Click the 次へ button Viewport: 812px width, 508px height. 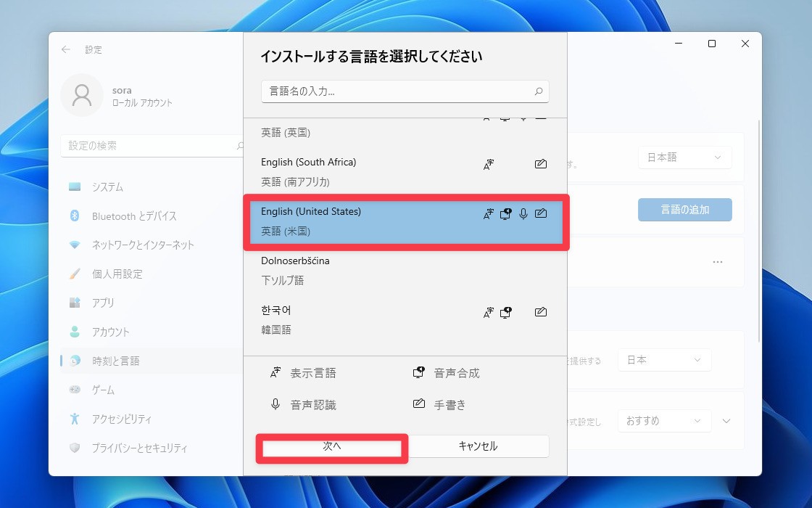click(332, 447)
